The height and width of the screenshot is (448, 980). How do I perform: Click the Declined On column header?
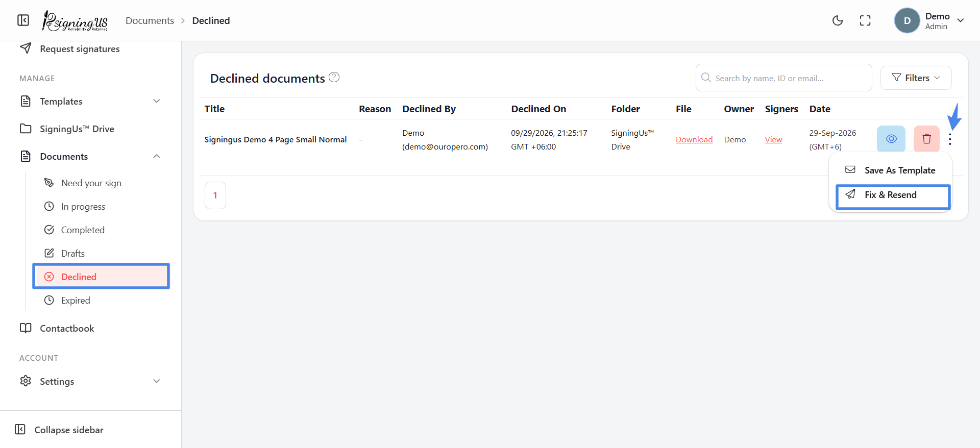[538, 109]
